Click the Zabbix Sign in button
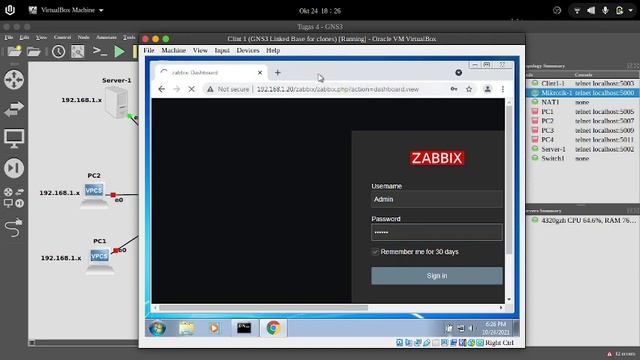640x360 pixels. click(437, 276)
